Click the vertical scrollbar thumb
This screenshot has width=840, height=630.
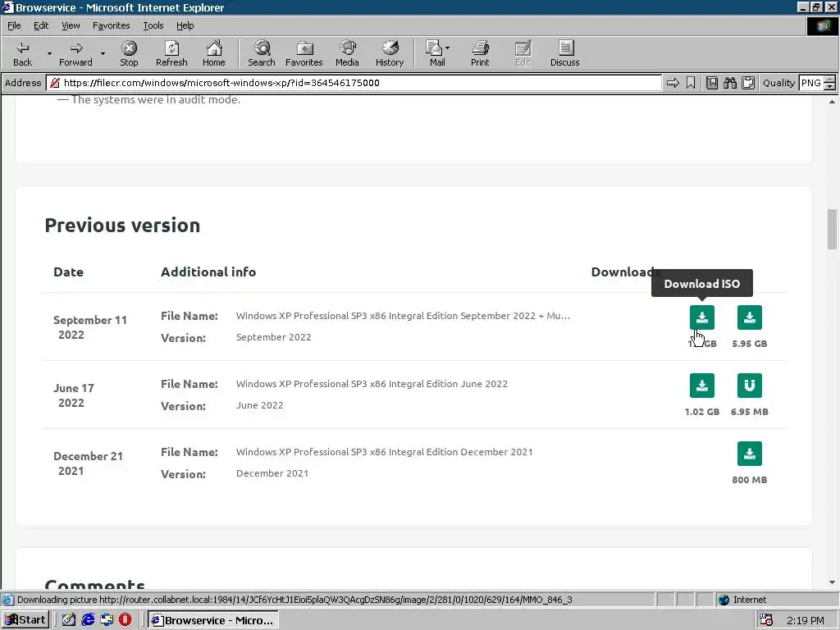click(832, 229)
